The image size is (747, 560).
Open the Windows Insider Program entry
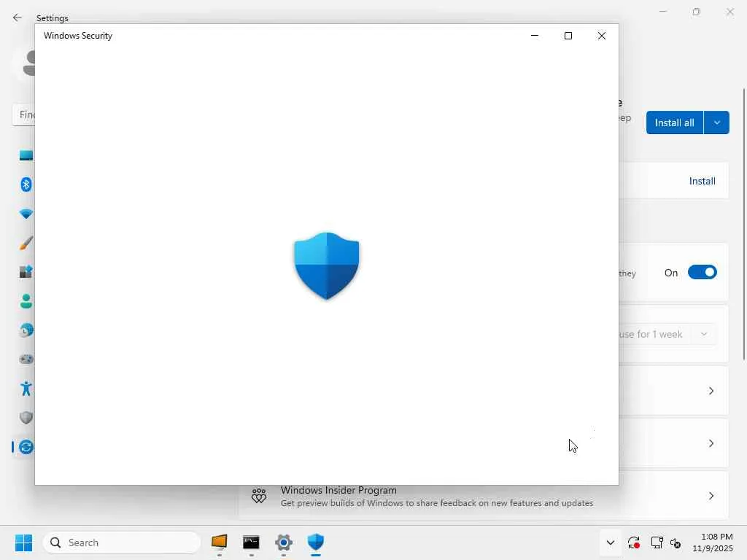click(483, 496)
